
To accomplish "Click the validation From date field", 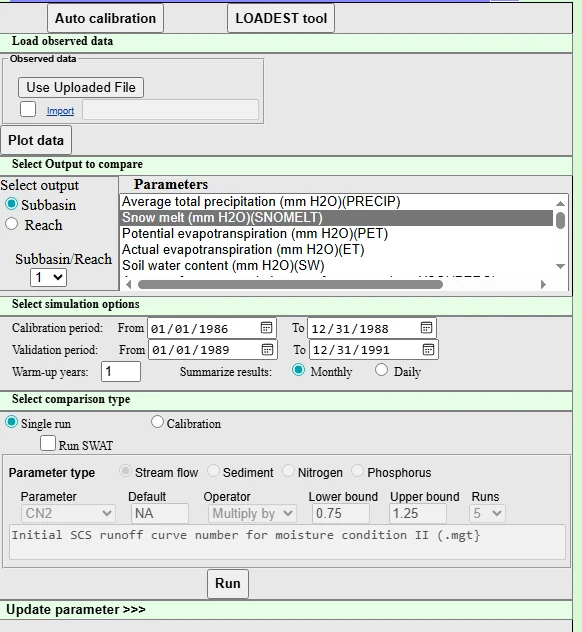I will pyautogui.click(x=213, y=349).
